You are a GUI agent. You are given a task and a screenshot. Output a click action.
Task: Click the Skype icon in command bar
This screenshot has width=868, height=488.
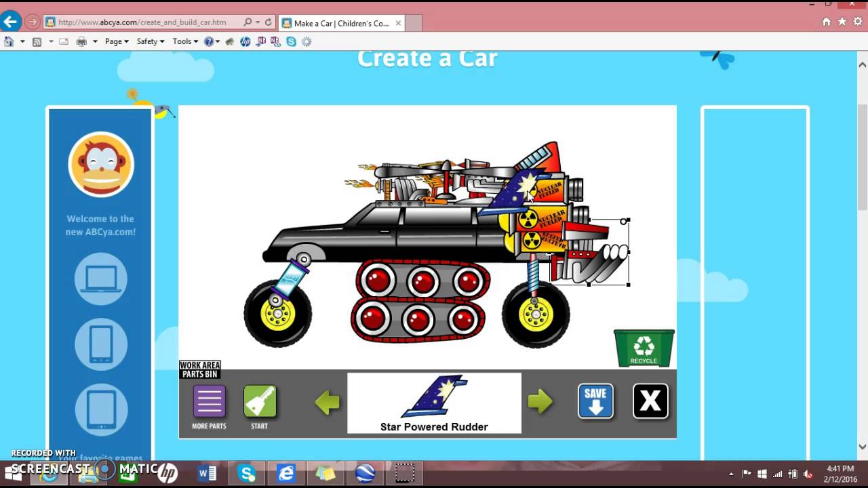(x=291, y=41)
